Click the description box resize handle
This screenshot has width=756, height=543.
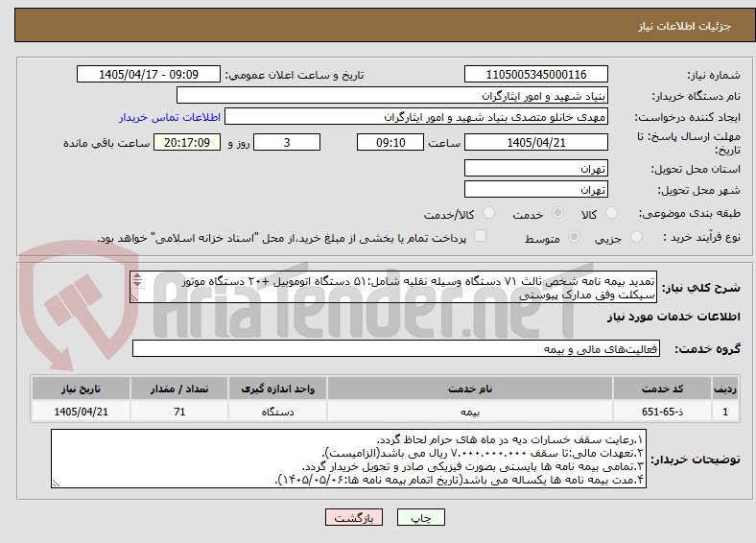point(134,298)
